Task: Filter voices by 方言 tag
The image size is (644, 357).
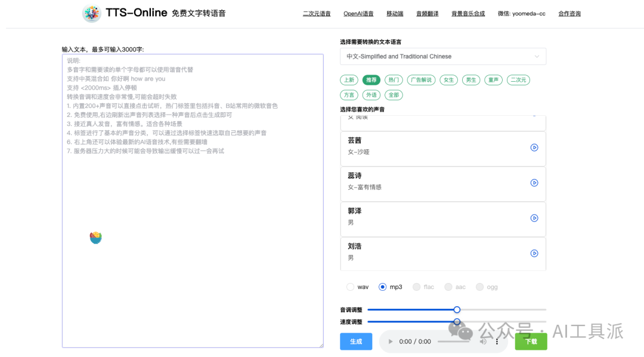Action: 349,95
